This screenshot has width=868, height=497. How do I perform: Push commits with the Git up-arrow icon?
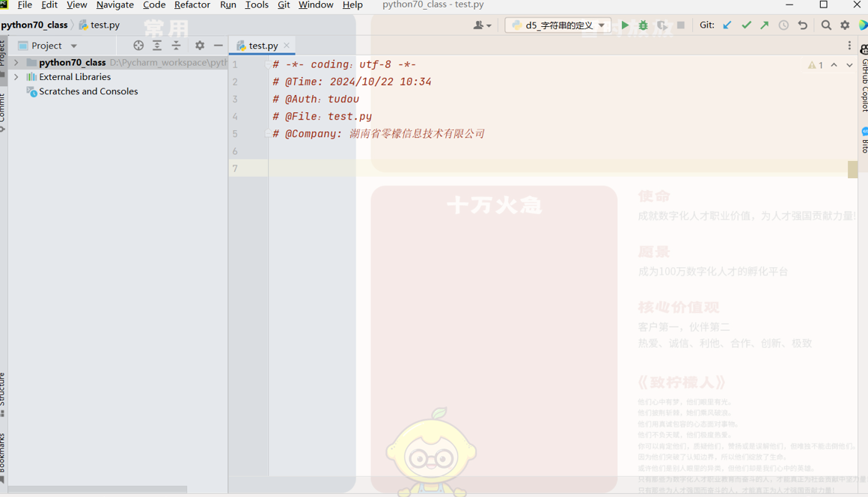point(764,25)
